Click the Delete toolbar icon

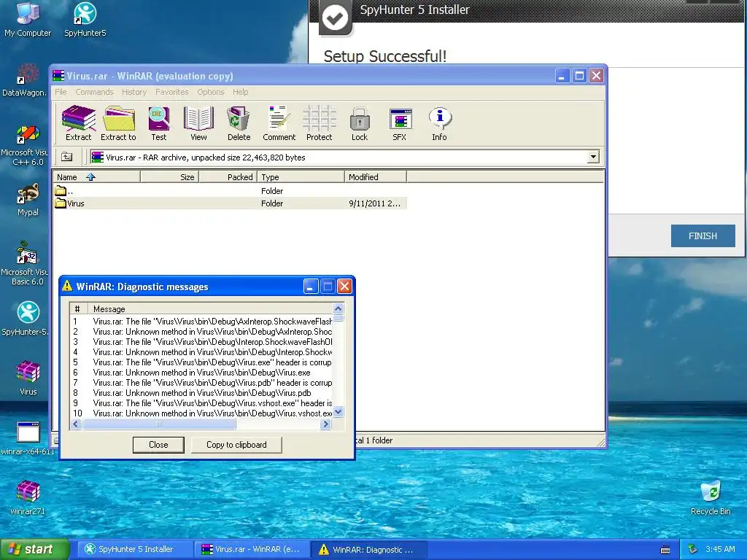(239, 123)
